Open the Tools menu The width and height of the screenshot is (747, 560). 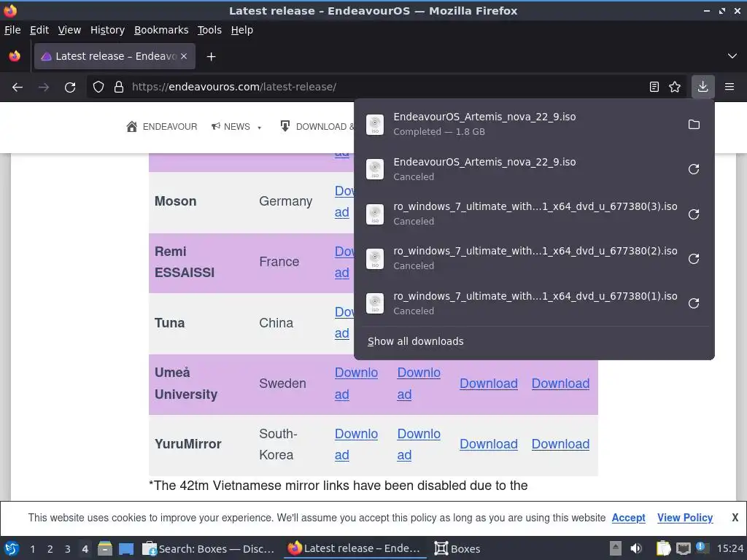[209, 30]
